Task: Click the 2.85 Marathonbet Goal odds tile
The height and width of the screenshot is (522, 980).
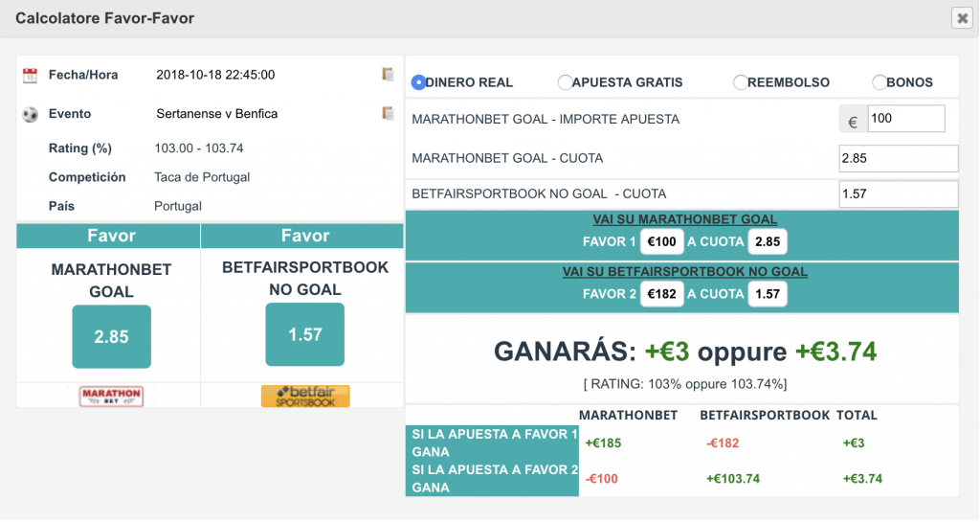Action: pyautogui.click(x=111, y=336)
